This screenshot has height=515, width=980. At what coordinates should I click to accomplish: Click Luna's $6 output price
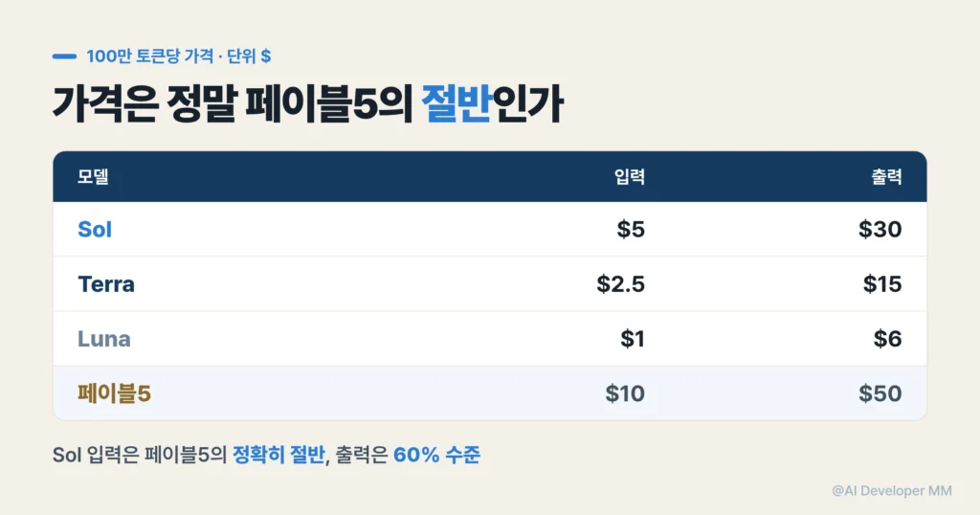887,339
